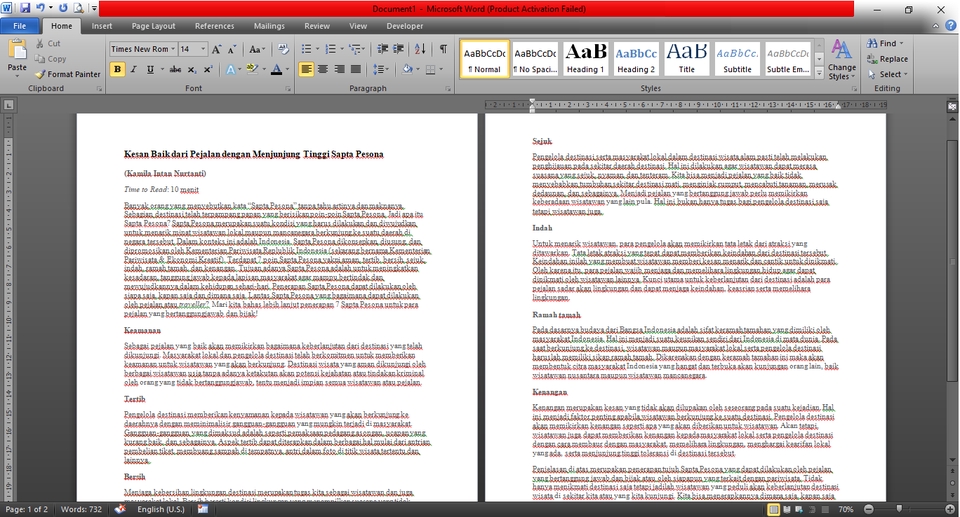
Task: Grow font size with the larger A icon
Action: (216, 49)
